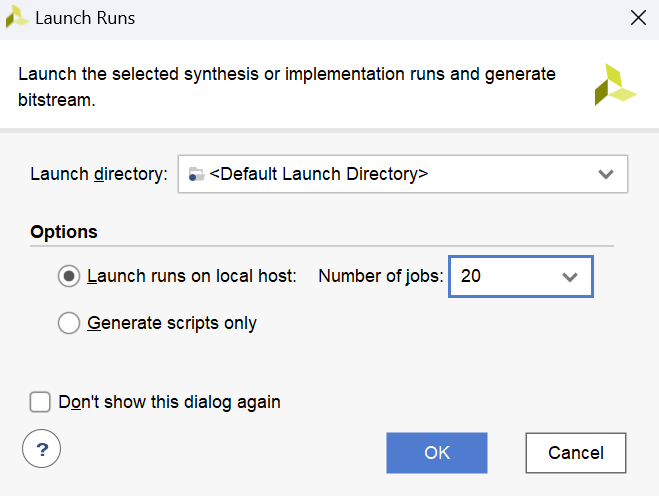This screenshot has height=496, width=659.
Task: Enable the Don't show this dialog again checkbox
Action: click(x=40, y=402)
